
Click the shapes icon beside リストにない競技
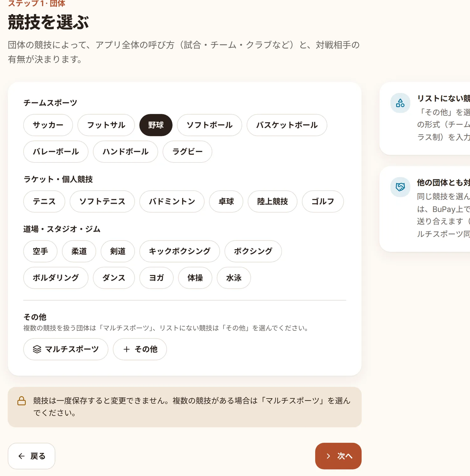tap(400, 103)
